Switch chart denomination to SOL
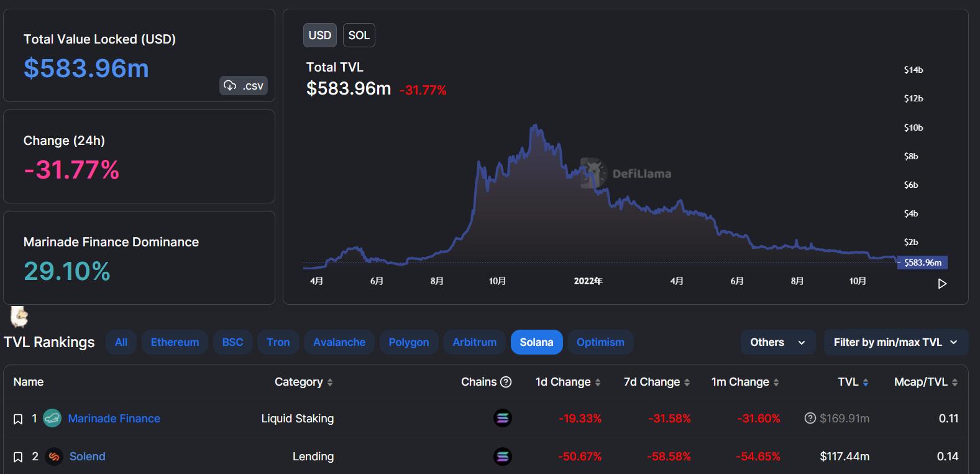980x474 pixels. click(x=359, y=35)
